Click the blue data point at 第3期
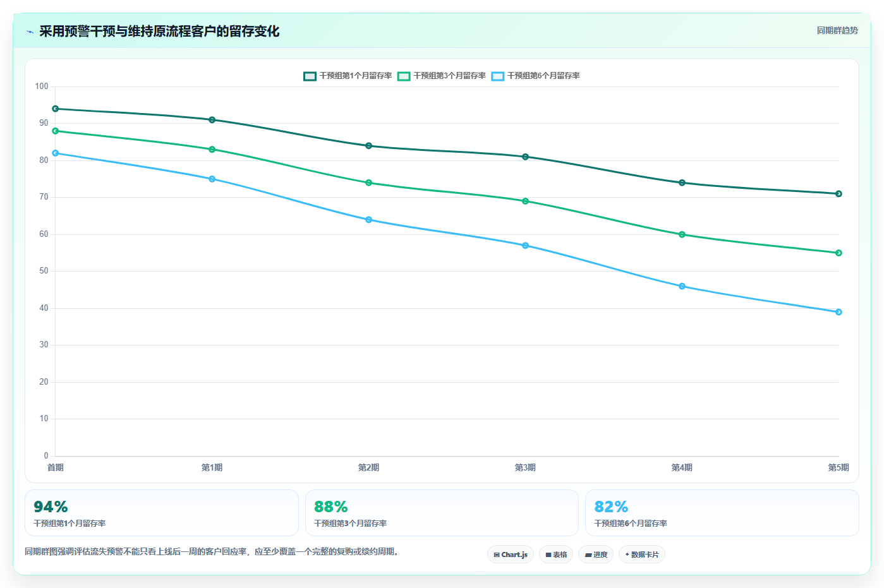 [x=526, y=246]
